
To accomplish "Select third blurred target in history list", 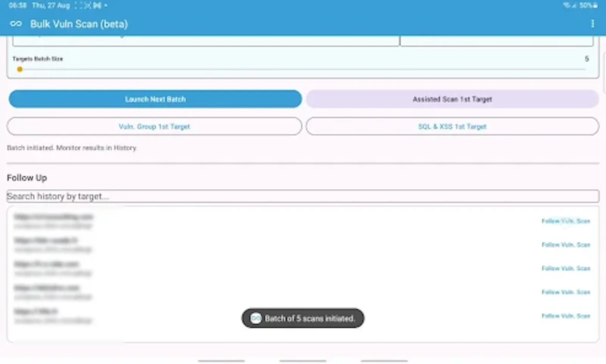I will [x=53, y=269].
